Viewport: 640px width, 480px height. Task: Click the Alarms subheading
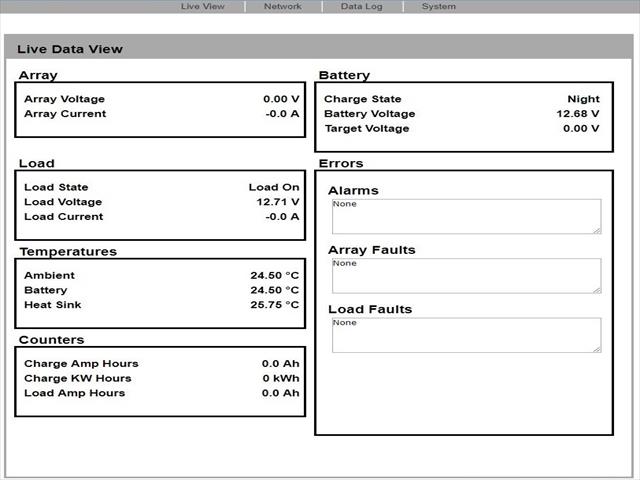click(353, 191)
